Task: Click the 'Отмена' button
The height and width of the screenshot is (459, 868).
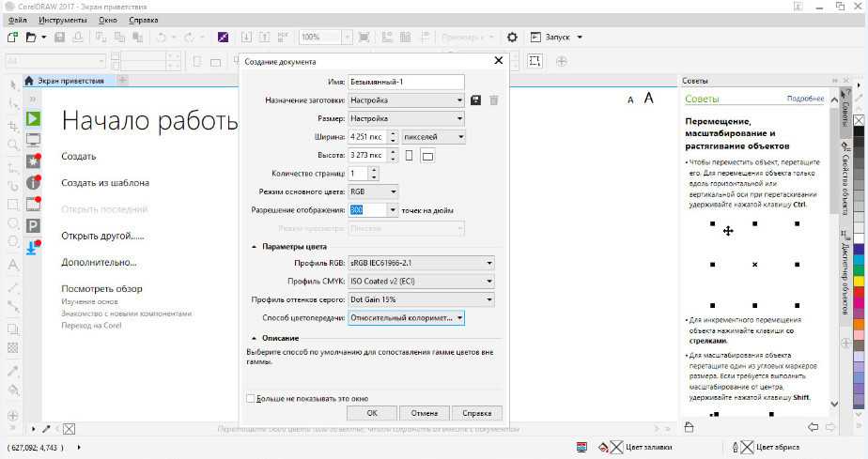Action: [x=424, y=413]
